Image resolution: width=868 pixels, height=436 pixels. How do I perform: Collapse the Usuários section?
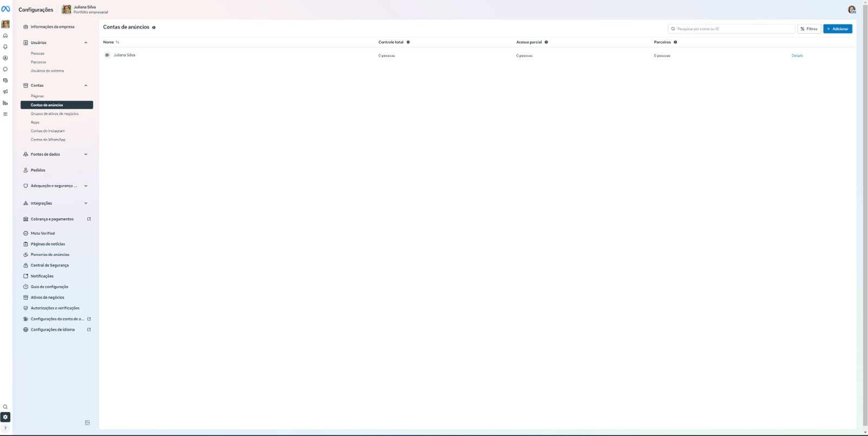point(86,43)
